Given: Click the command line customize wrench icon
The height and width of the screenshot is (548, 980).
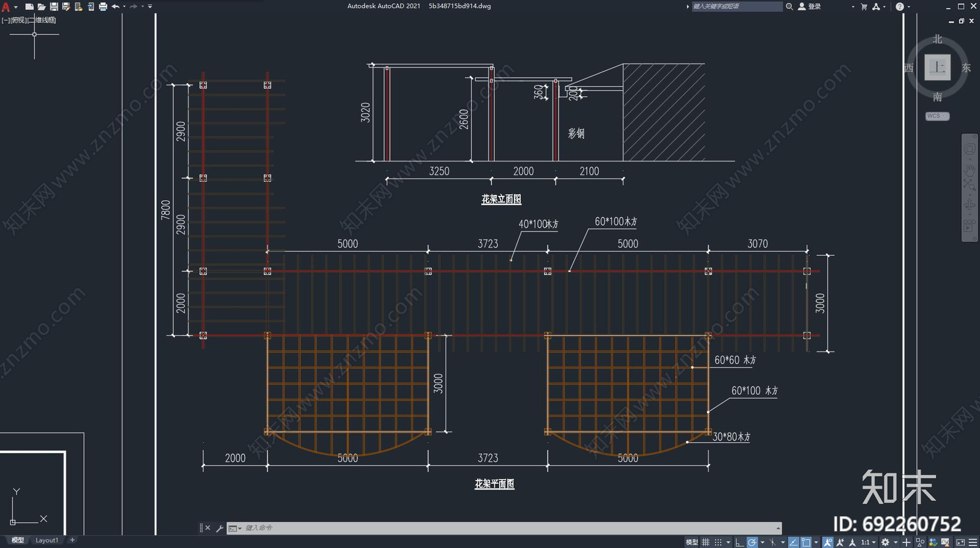Looking at the screenshot, I should (219, 528).
